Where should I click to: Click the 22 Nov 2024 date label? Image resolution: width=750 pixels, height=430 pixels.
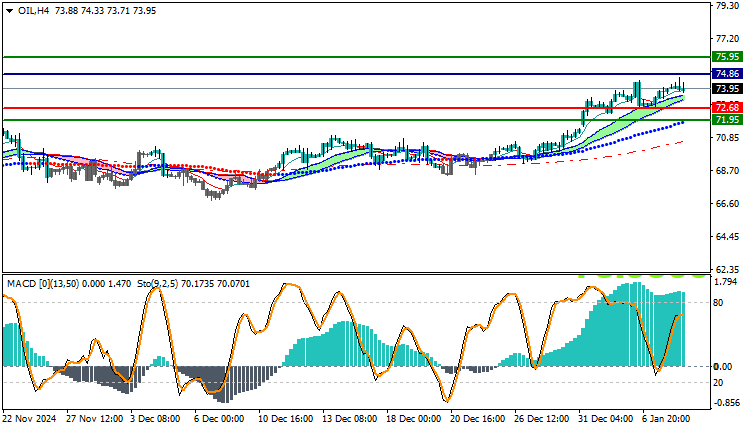(29, 419)
